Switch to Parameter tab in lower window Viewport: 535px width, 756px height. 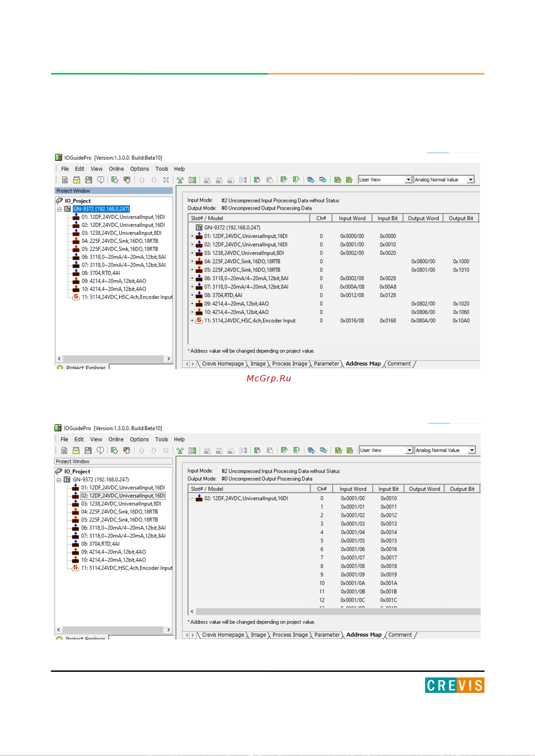(327, 635)
